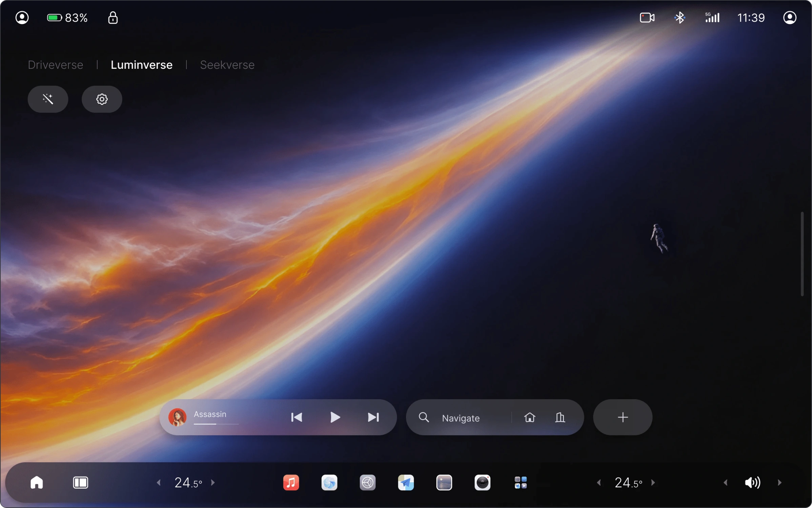The image size is (812, 508).
Task: Open the user profile icon at top left
Action: [x=22, y=18]
